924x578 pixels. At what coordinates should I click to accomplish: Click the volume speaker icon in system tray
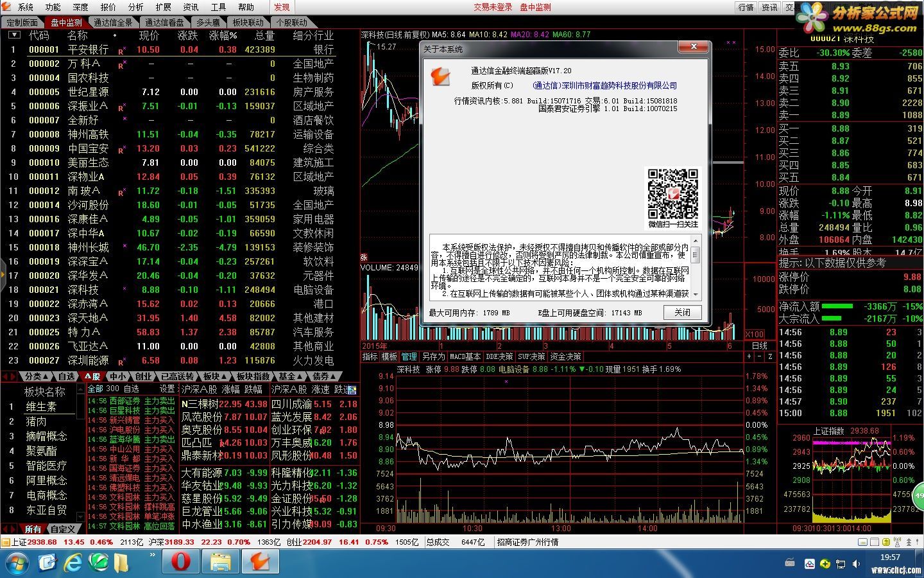point(857,564)
